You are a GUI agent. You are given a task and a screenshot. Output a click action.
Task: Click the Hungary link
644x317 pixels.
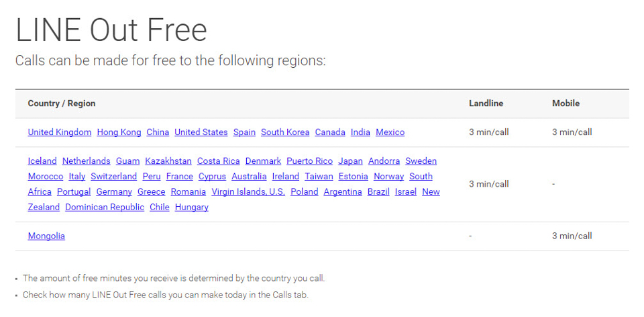click(192, 208)
